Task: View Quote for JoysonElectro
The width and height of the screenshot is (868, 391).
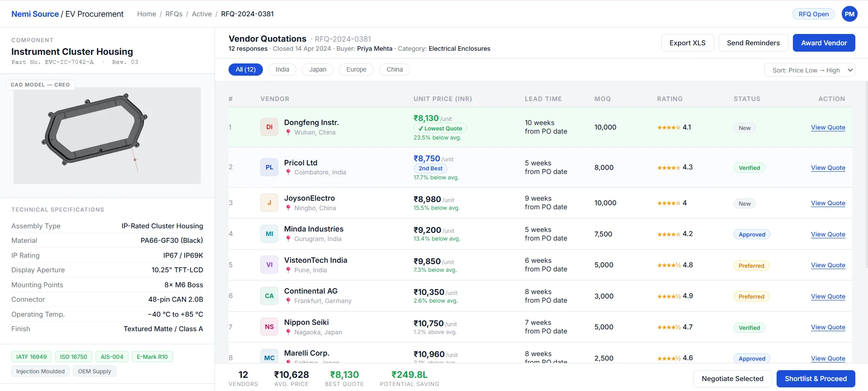Action: (x=828, y=203)
